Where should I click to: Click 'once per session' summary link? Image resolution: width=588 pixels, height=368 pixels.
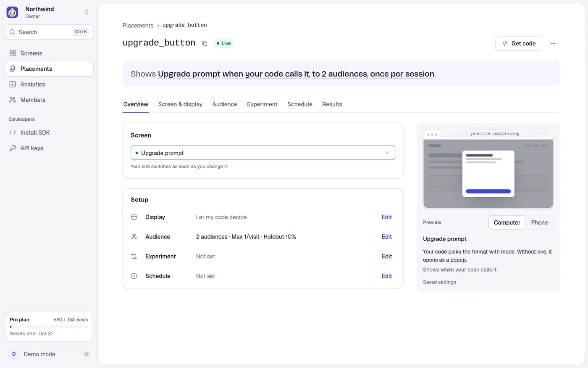(402, 74)
